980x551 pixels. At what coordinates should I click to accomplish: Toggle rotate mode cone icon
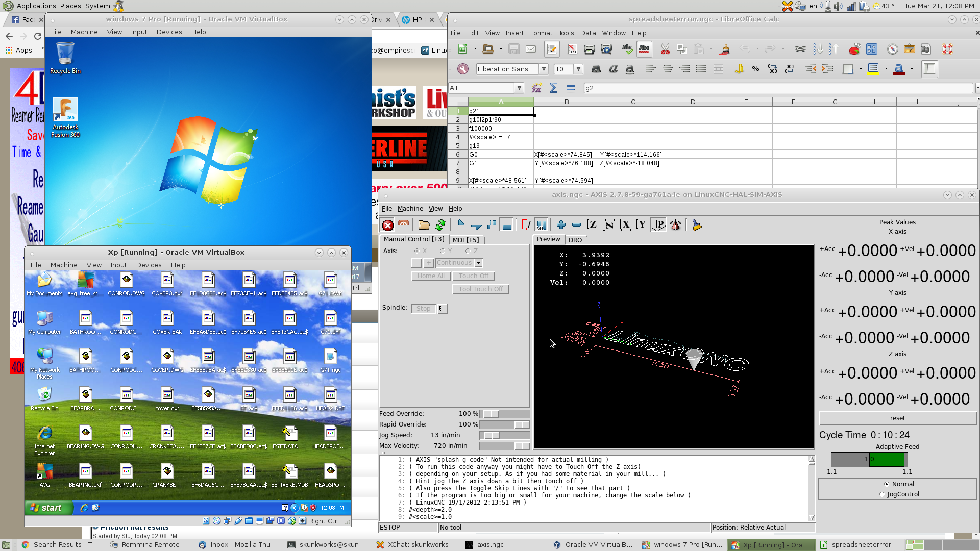pos(676,225)
